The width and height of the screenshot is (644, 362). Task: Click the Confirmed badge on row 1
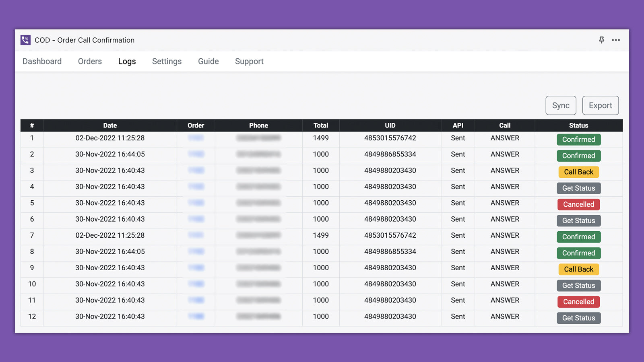(578, 140)
